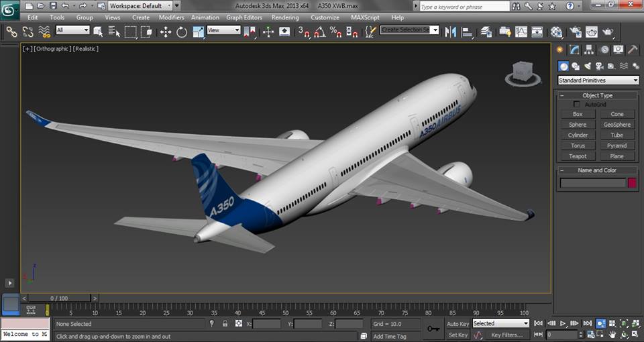Select the Select and Link tool
644x342 pixels.
click(12, 32)
